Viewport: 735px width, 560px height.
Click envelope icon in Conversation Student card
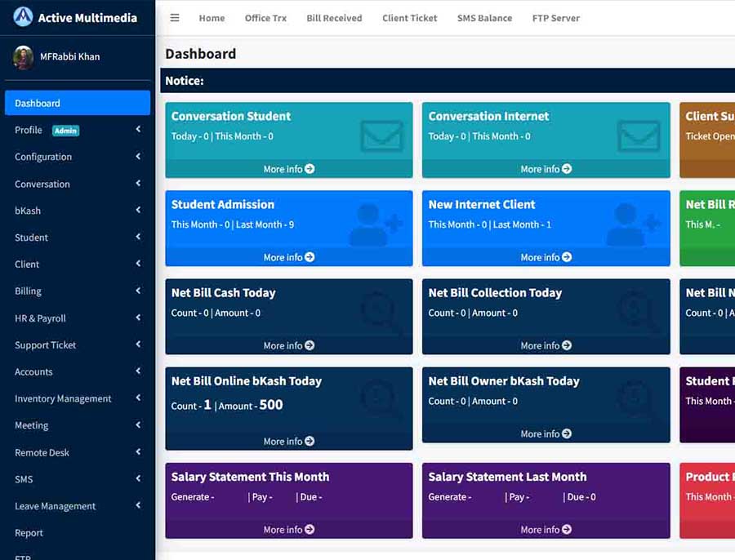[382, 136]
